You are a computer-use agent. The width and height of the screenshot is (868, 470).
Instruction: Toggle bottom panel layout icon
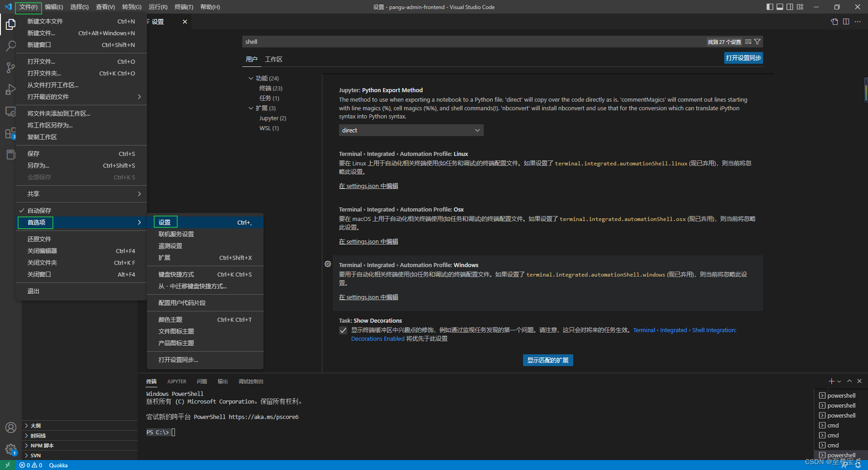coord(780,7)
